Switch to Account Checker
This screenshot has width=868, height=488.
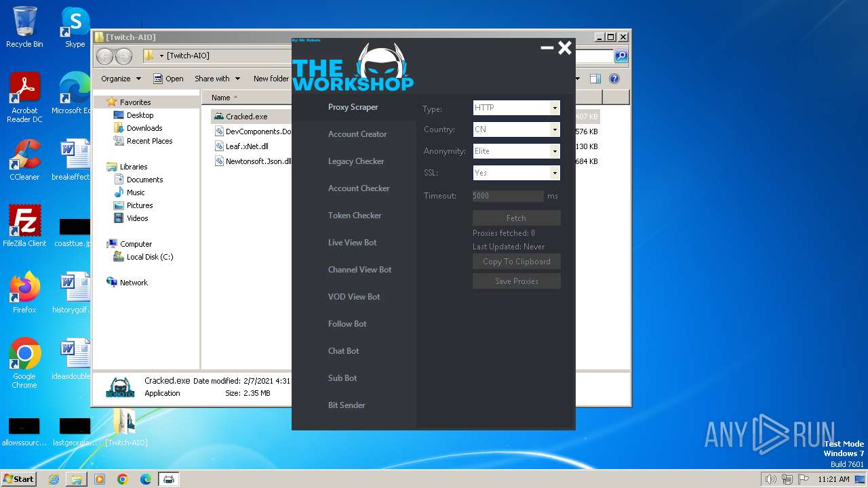(x=359, y=188)
